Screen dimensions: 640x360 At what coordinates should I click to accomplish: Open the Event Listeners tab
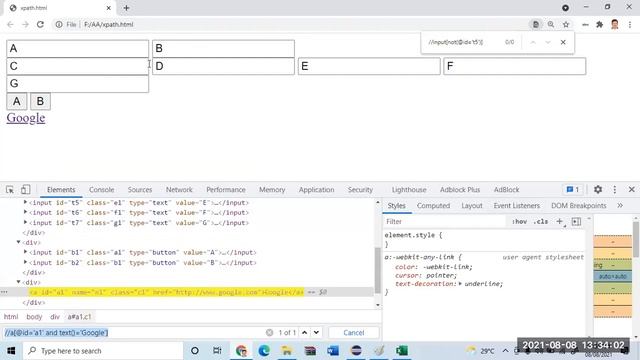(517, 205)
